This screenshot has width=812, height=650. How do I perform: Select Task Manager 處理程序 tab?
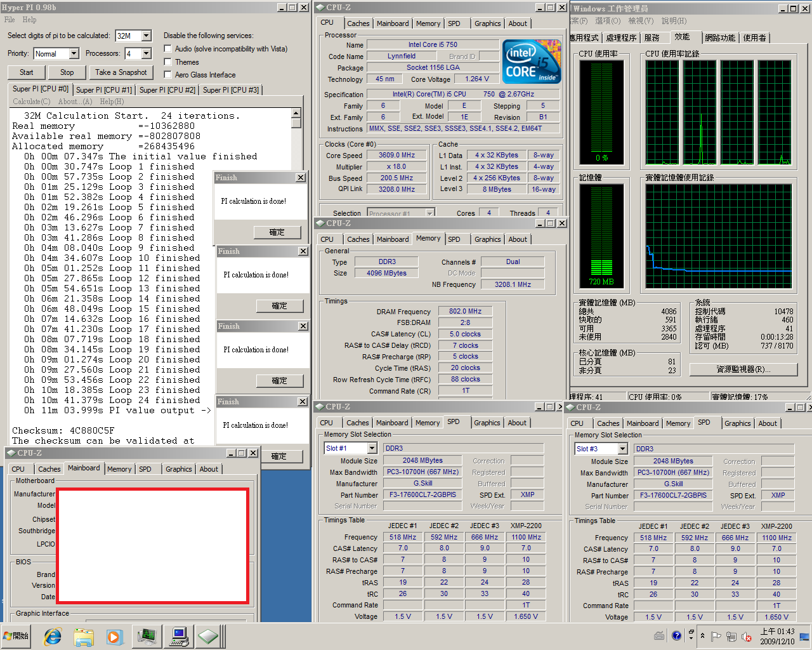click(x=621, y=38)
